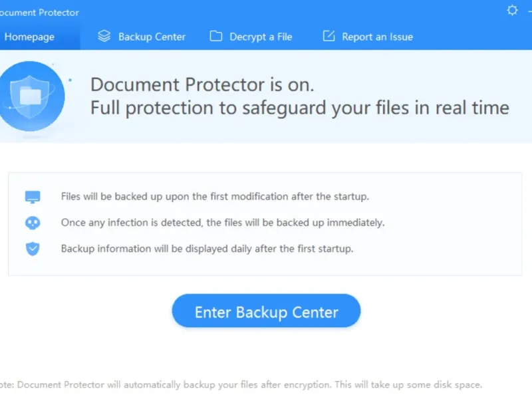Open the Backup Center tab label
Image resolution: width=532 pixels, height=399 pixels.
coord(152,37)
